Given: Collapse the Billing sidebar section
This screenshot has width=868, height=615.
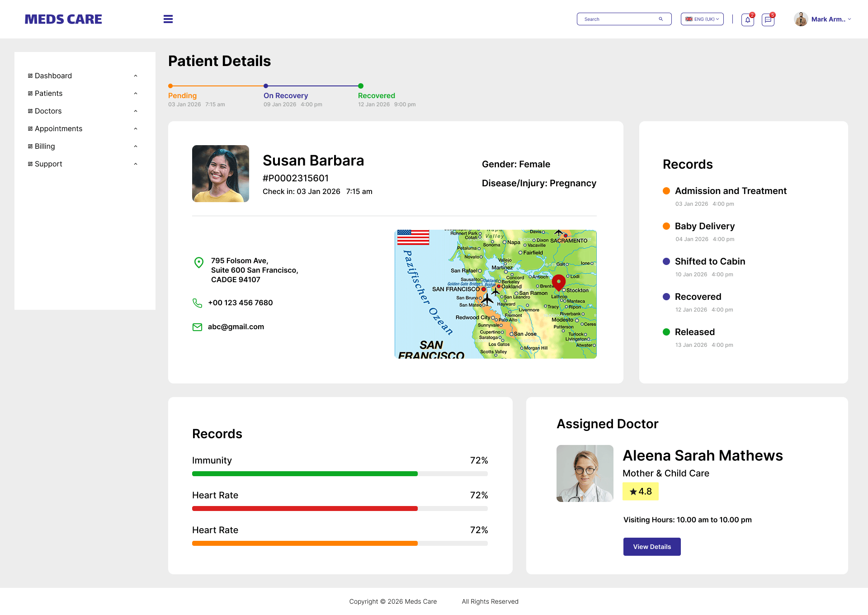Looking at the screenshot, I should point(135,146).
